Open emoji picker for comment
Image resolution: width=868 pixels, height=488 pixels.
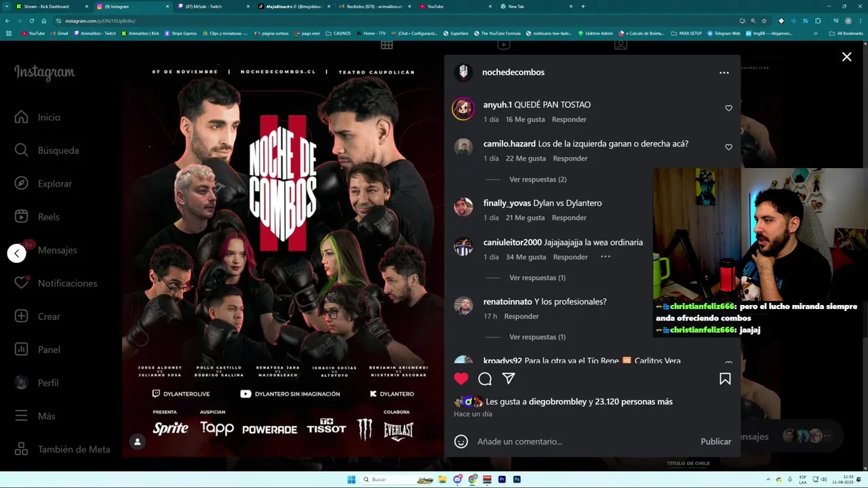point(461,442)
